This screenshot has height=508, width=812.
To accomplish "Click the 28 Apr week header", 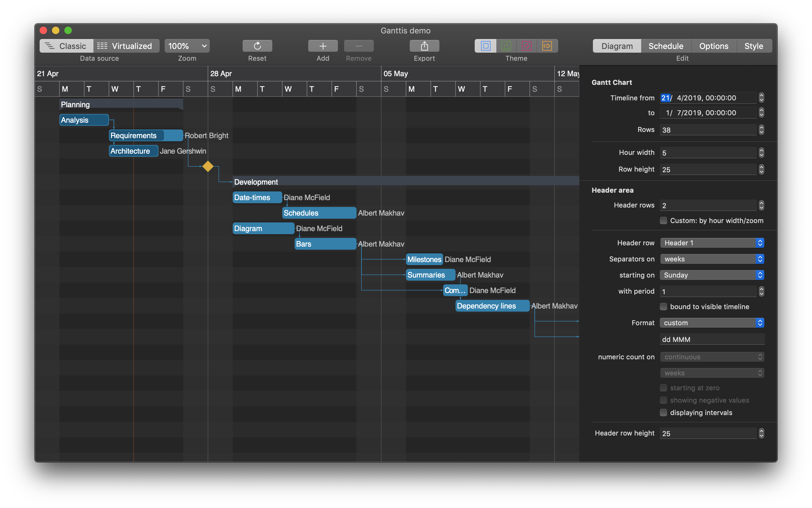I will click(294, 74).
